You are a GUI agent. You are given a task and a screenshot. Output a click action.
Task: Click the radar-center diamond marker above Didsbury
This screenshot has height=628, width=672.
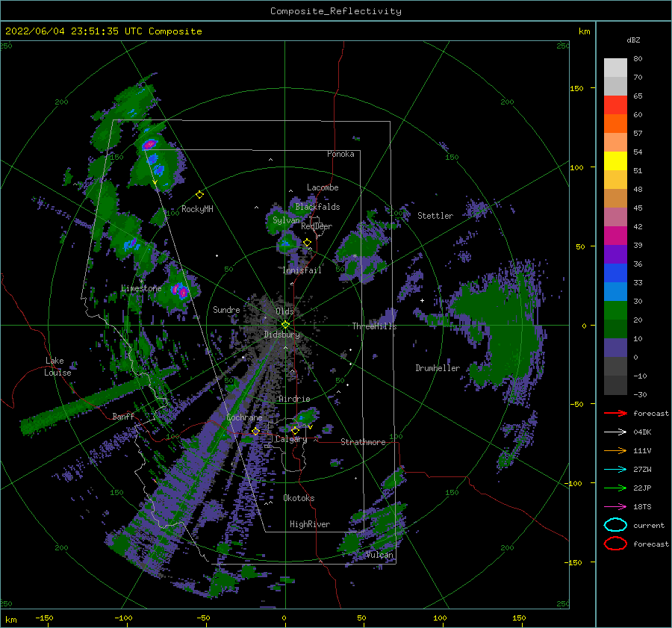285,325
